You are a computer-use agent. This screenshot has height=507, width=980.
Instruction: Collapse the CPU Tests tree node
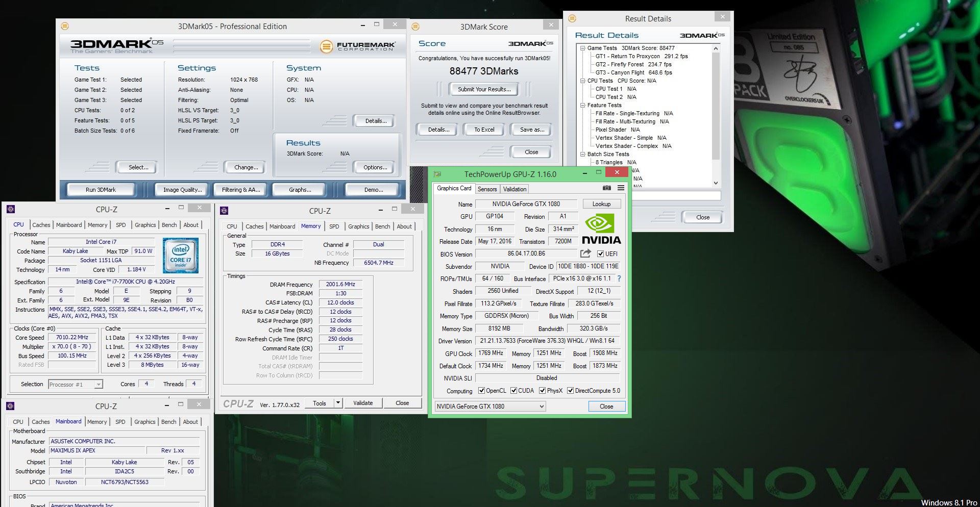[x=582, y=81]
